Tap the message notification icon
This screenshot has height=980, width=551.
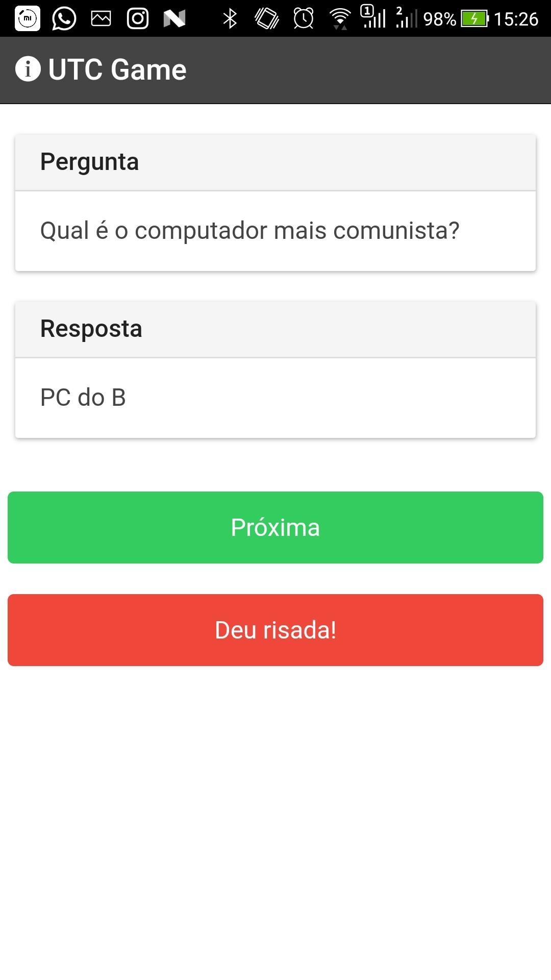(100, 18)
